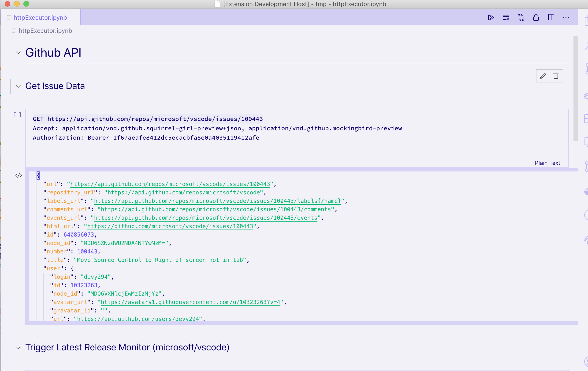Viewport: 588px width, 371px height.
Task: Click the Authorization Bearer token line
Action: coord(146,138)
